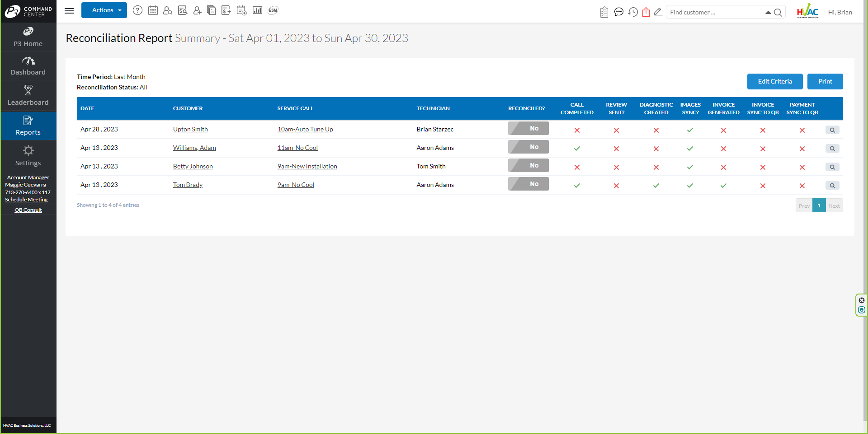Screen dimensions: 868x434
Task: Expand the Actions dropdown
Action: point(104,10)
